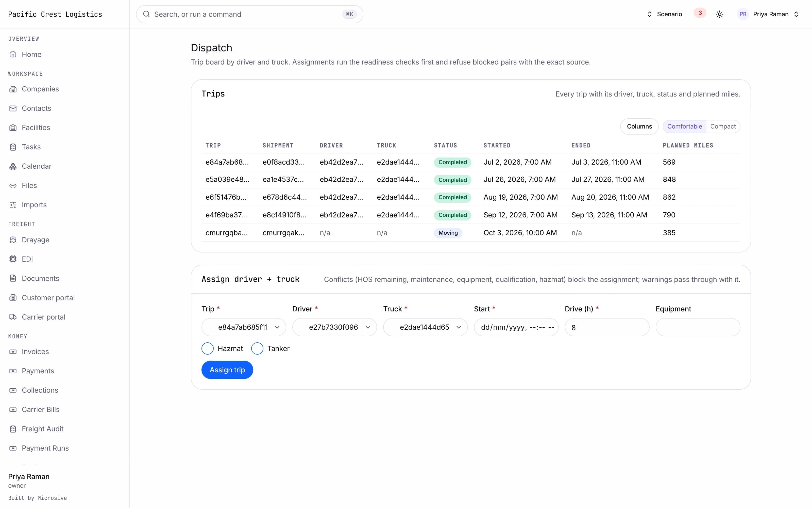Go to Collections in sidebar

pos(40,390)
